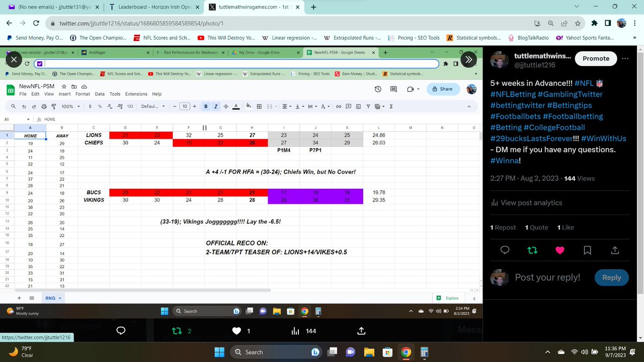Format selection as currency

click(x=90, y=107)
